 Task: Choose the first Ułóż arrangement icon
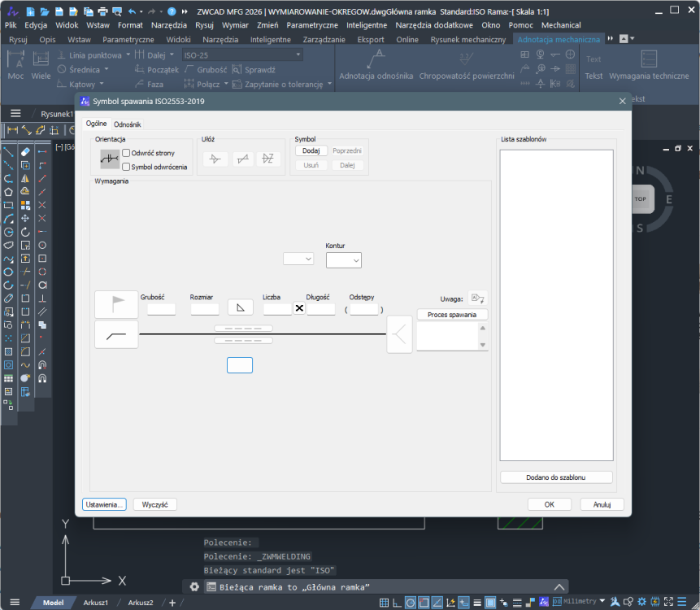215,159
